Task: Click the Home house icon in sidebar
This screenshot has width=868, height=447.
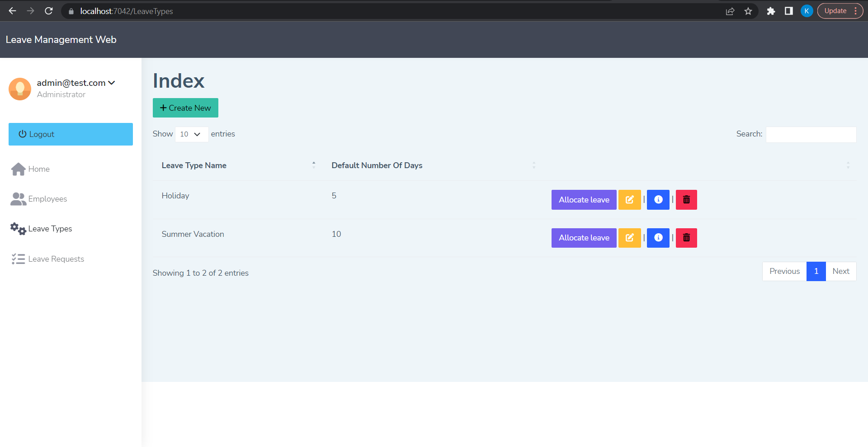Action: [18, 169]
